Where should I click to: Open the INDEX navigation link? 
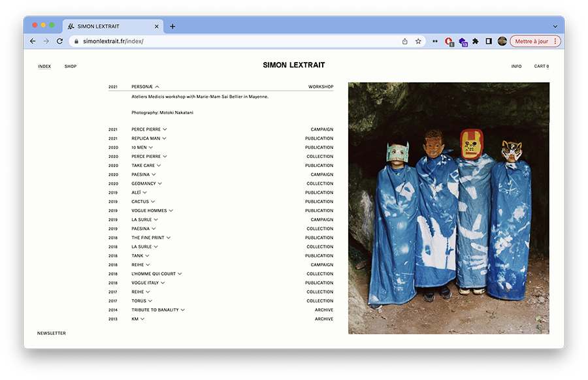click(x=44, y=67)
